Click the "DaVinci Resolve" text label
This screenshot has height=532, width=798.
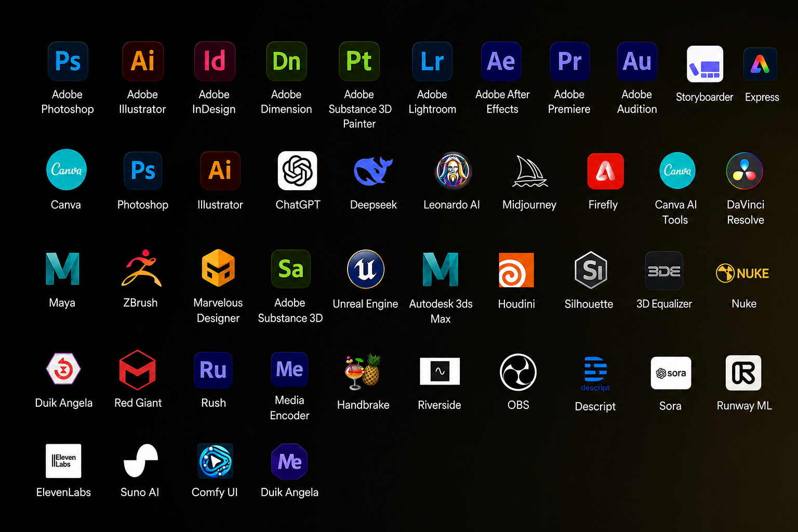tap(746, 212)
